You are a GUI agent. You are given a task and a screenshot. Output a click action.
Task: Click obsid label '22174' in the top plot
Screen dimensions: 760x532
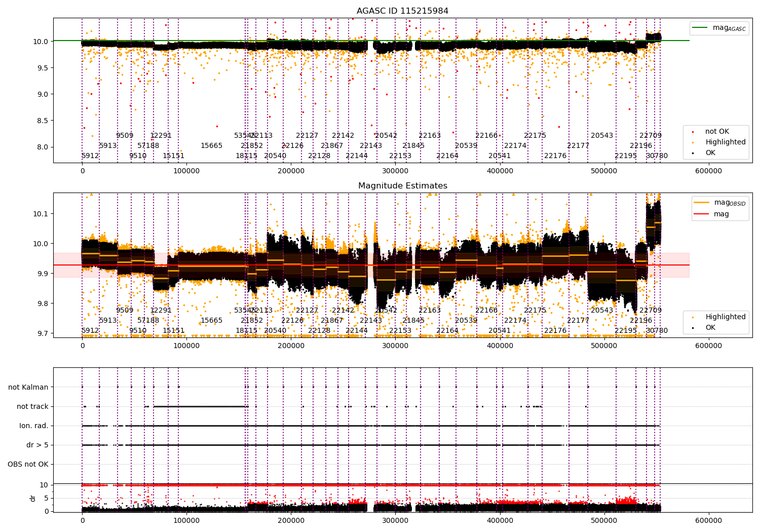click(x=515, y=146)
